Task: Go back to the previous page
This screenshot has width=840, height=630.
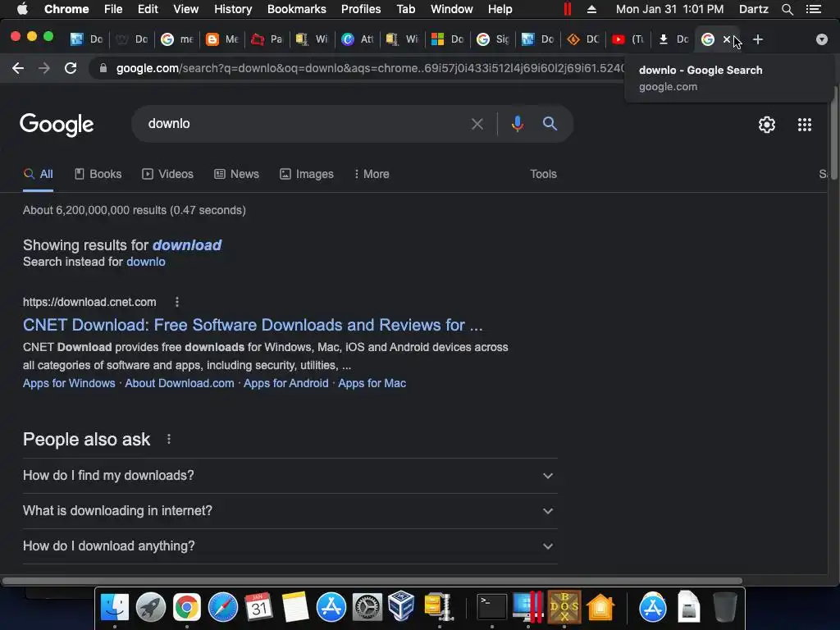Action: point(18,68)
